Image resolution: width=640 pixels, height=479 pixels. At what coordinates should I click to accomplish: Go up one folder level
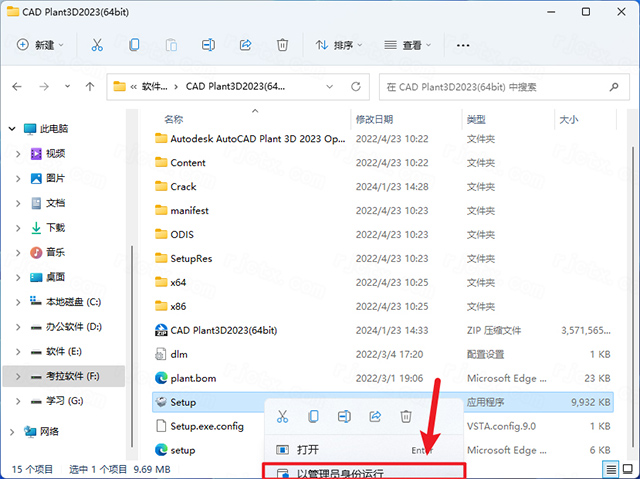[x=90, y=86]
